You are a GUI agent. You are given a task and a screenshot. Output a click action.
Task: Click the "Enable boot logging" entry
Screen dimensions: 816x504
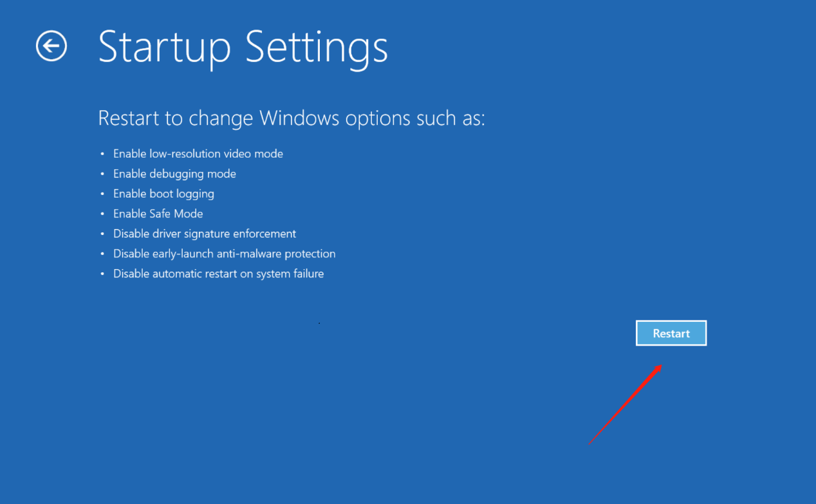[163, 194]
